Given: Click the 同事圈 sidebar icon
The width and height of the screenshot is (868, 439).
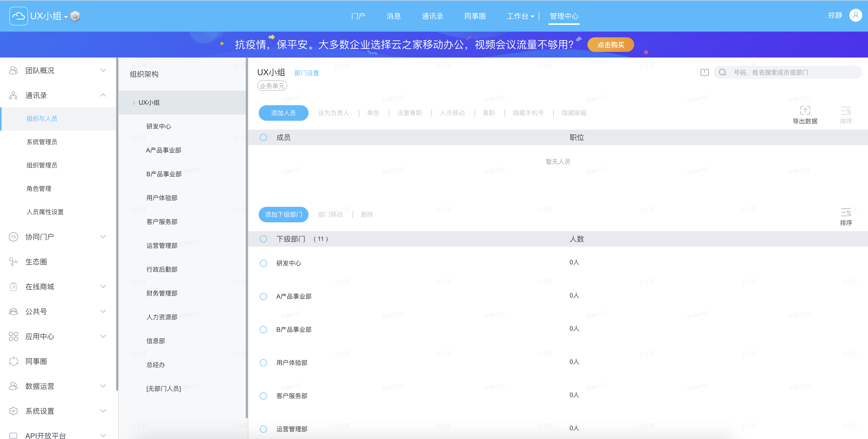Looking at the screenshot, I should 13,361.
